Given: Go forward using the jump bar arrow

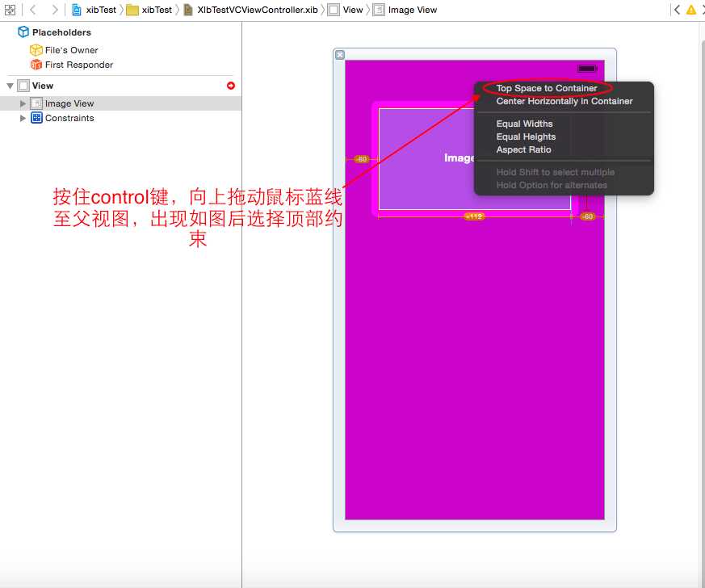Looking at the screenshot, I should [x=54, y=10].
